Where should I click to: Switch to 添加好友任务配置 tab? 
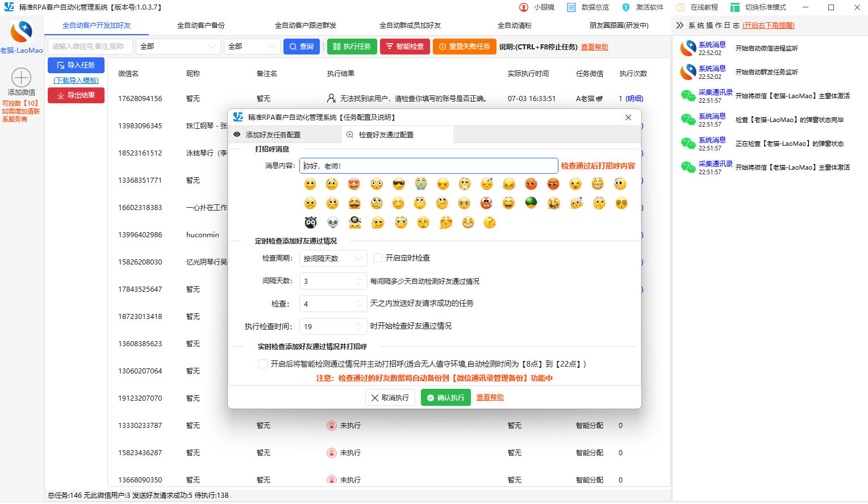pyautogui.click(x=284, y=135)
